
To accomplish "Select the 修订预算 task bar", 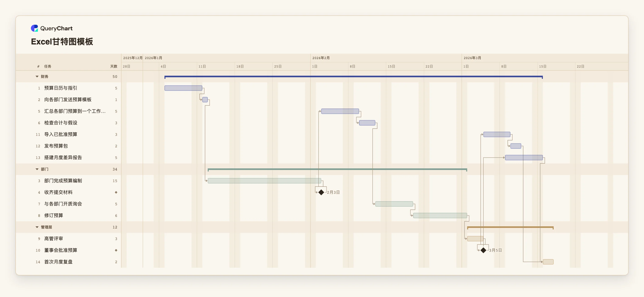I will point(440,215).
